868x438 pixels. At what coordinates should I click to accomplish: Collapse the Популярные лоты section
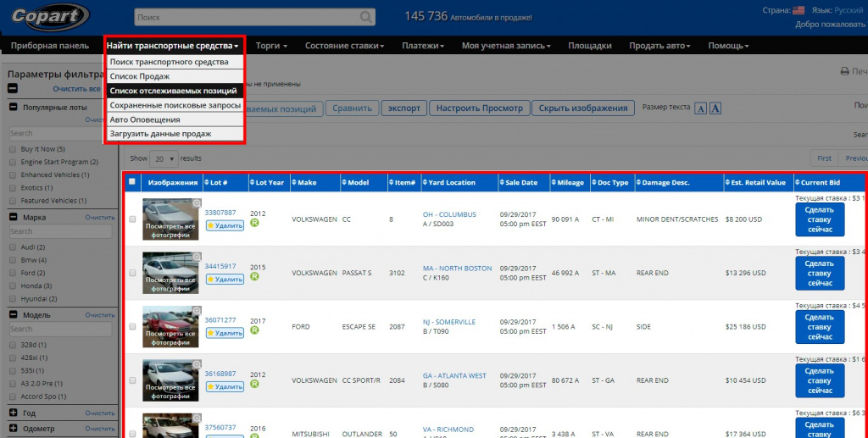coord(14,108)
